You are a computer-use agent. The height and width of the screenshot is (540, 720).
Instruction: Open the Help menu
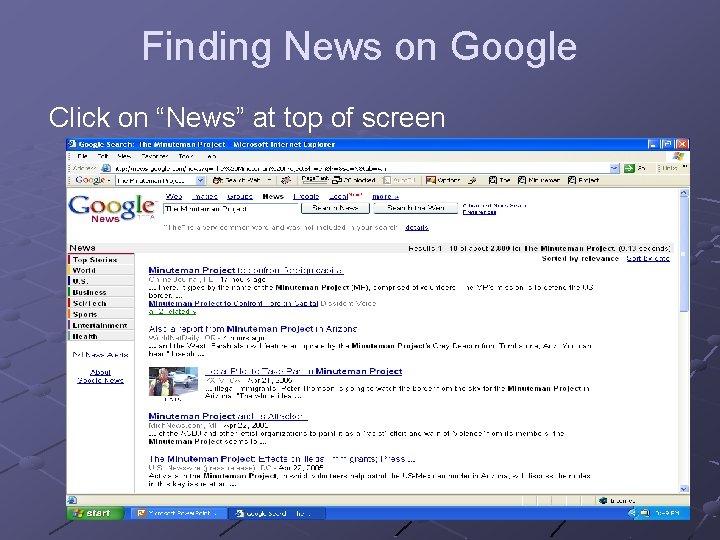211,156
